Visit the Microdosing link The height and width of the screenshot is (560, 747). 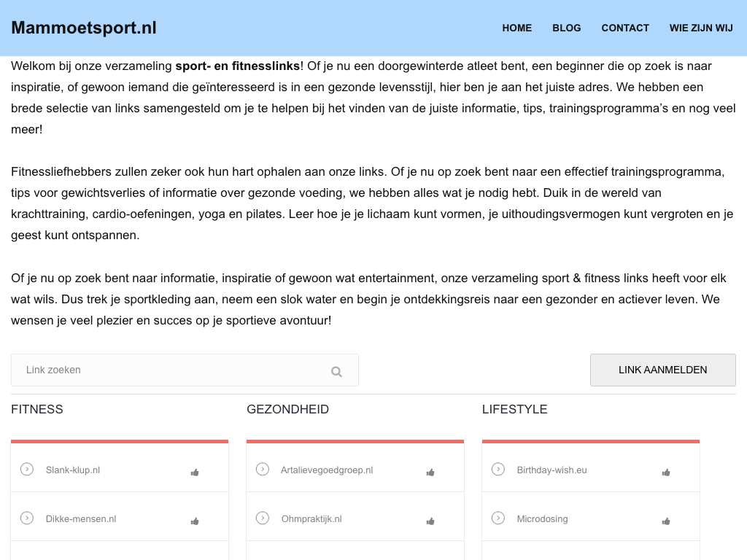[542, 519]
